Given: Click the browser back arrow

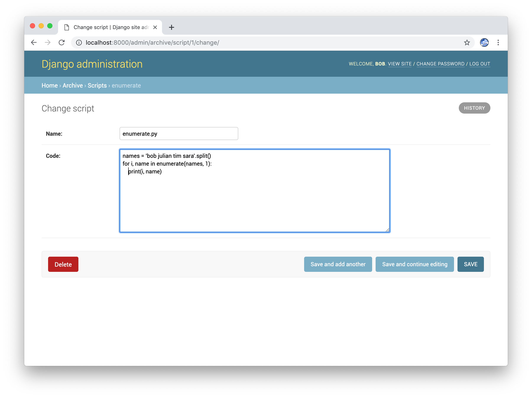Looking at the screenshot, I should [34, 42].
